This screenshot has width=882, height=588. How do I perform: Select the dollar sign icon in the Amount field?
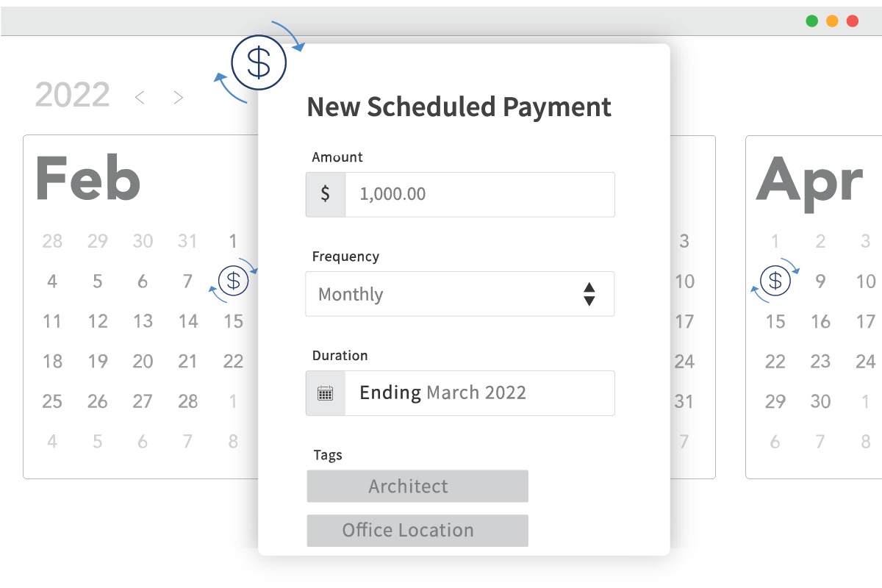325,194
